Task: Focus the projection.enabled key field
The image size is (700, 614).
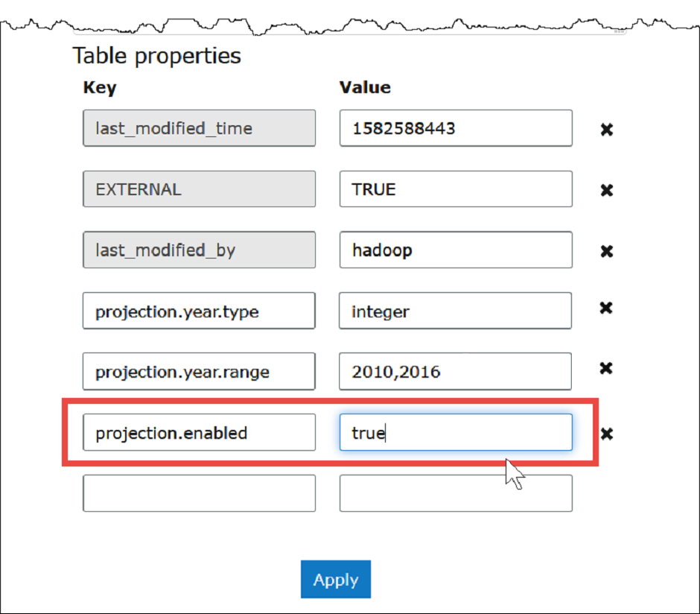Action: pyautogui.click(x=199, y=432)
